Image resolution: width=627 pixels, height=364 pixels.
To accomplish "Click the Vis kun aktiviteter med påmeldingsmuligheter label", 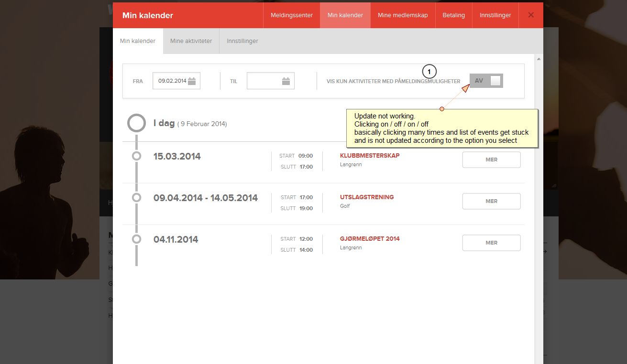I will click(x=393, y=82).
